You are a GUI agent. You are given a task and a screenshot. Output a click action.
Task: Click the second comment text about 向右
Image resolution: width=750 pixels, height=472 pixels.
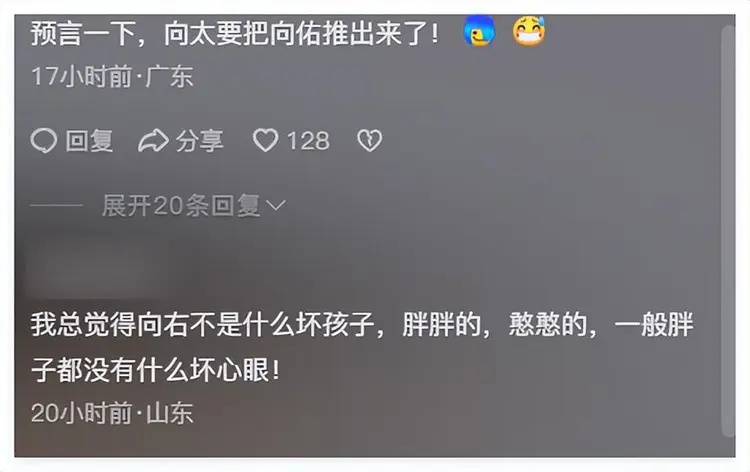tap(362, 348)
